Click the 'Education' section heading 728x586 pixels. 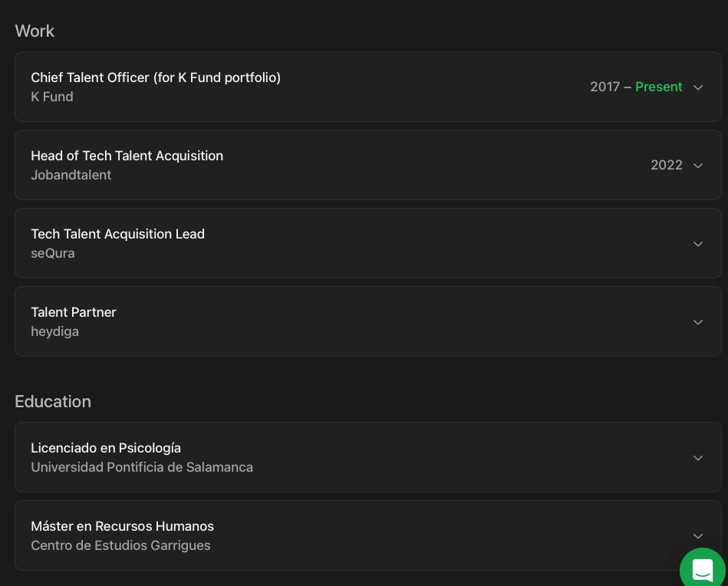53,402
